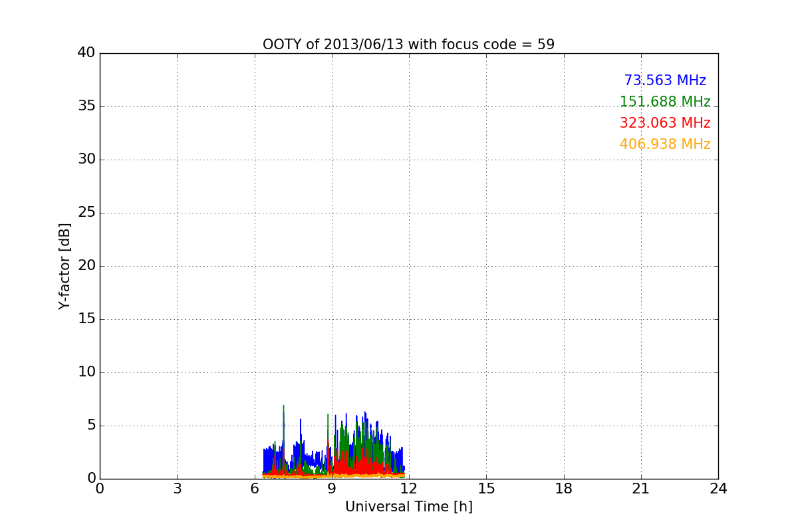Click the x-axis tick label 18
The image size is (798, 532).
click(x=564, y=489)
